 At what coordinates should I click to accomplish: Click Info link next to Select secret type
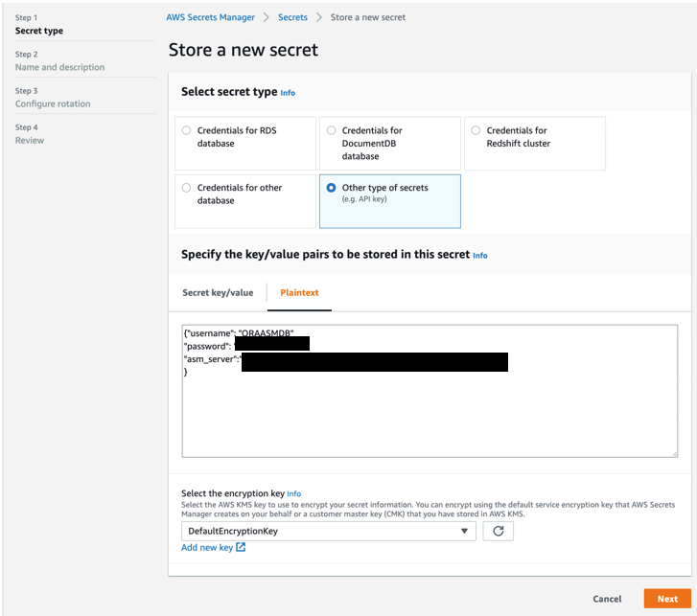tap(288, 93)
